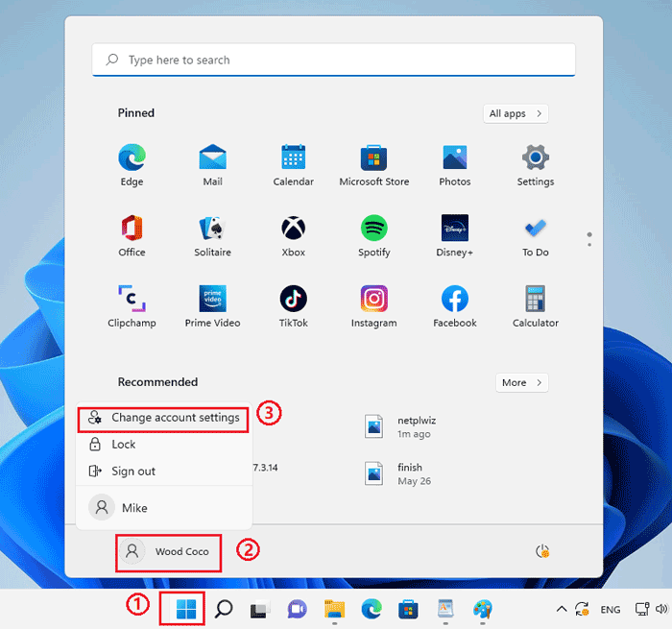Launch Disney+

click(455, 236)
